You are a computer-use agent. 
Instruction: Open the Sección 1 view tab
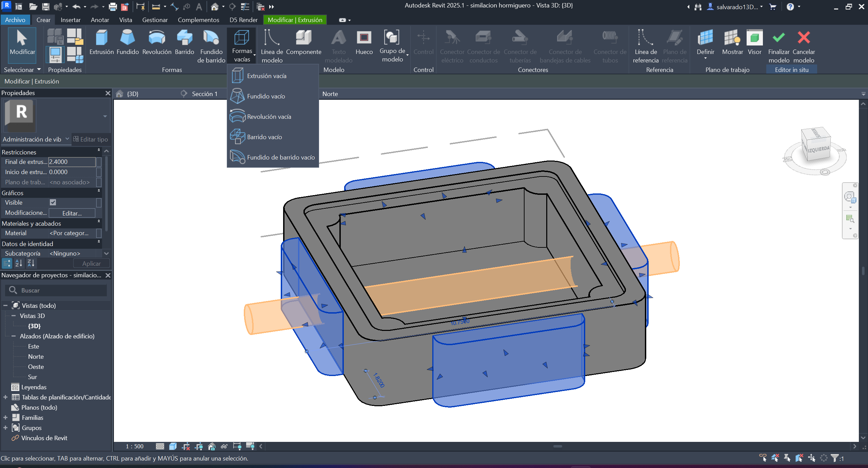pos(204,94)
